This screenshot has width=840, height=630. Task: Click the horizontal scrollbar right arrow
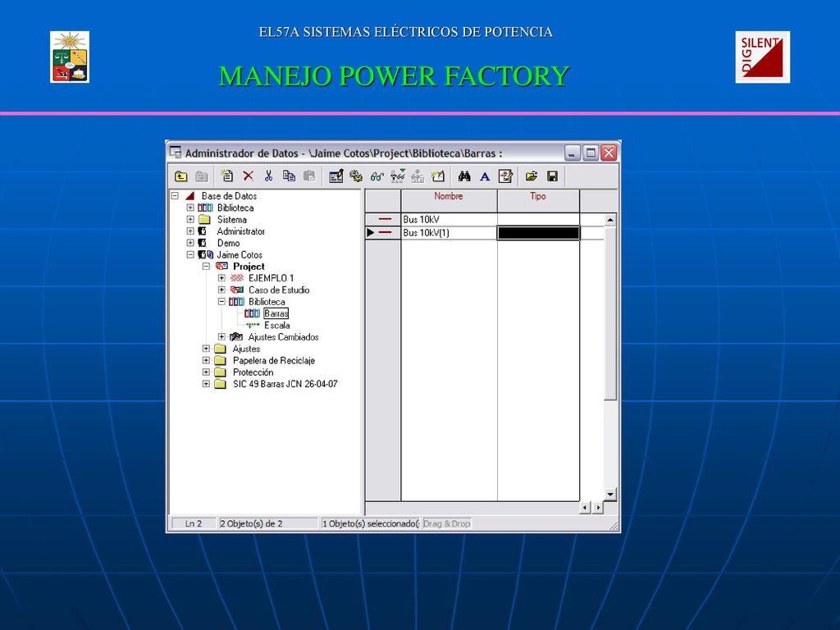598,507
